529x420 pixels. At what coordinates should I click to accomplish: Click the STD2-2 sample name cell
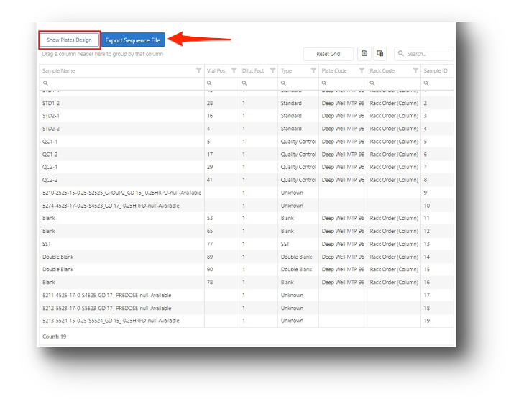51,129
